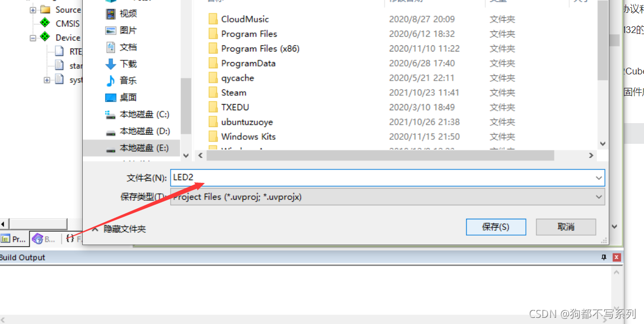Click the 保存(S) save button
The height and width of the screenshot is (324, 644).
496,227
